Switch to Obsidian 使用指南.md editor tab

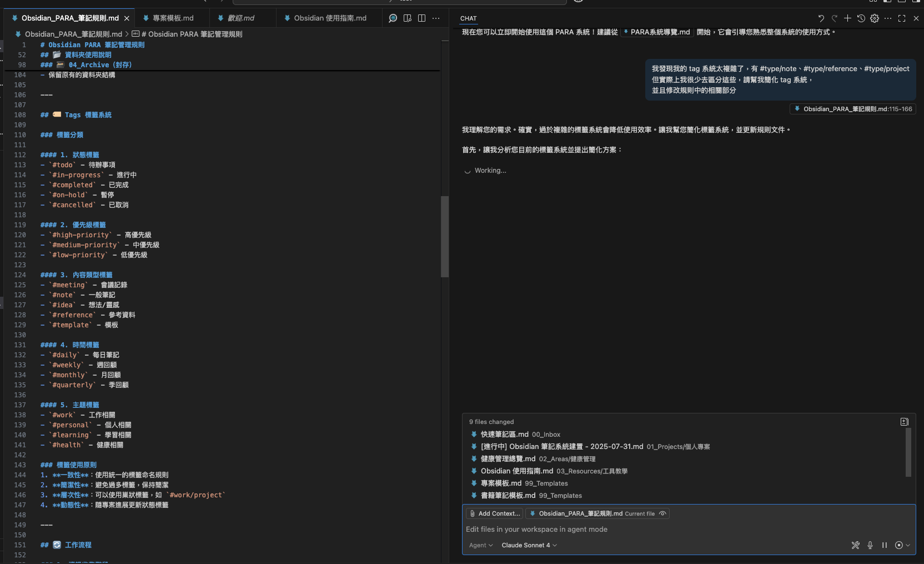click(330, 18)
